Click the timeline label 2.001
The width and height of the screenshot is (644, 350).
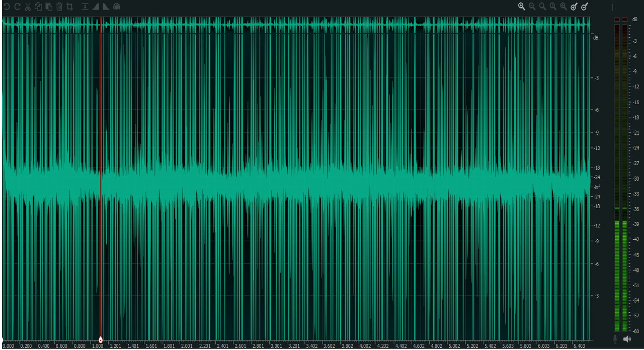click(187, 346)
